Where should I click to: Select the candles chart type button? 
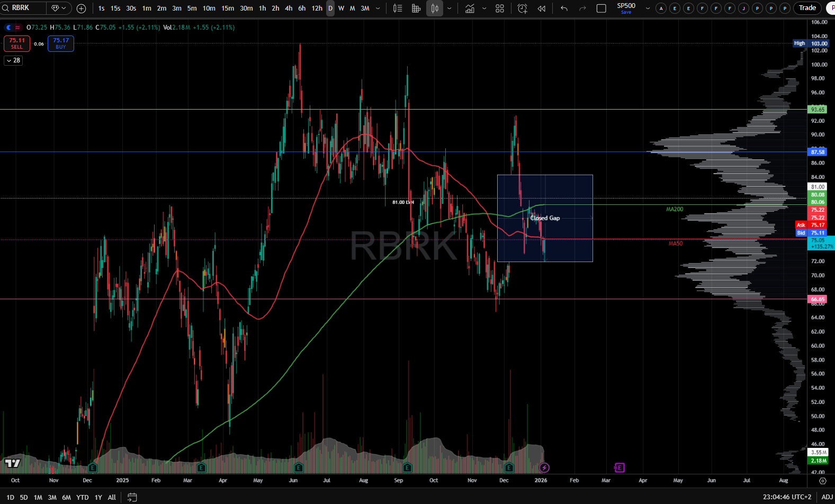[x=434, y=8]
